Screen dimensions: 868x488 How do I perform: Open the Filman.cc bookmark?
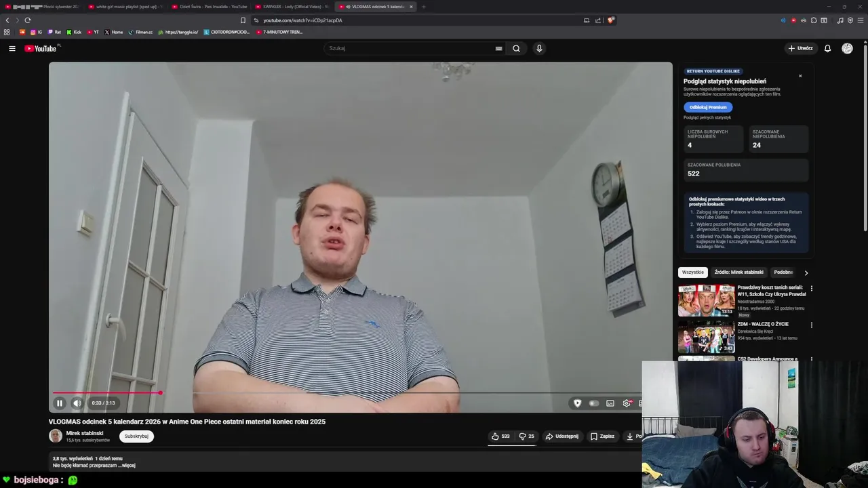tap(140, 32)
